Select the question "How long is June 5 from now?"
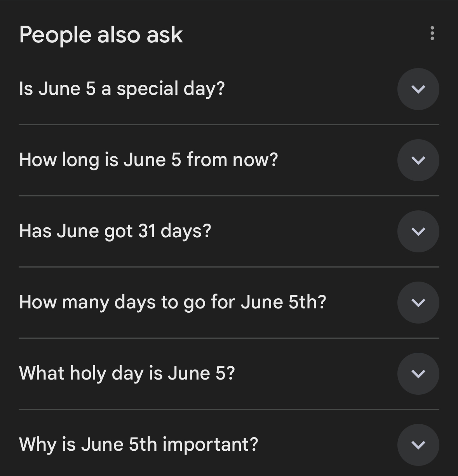 click(x=148, y=160)
